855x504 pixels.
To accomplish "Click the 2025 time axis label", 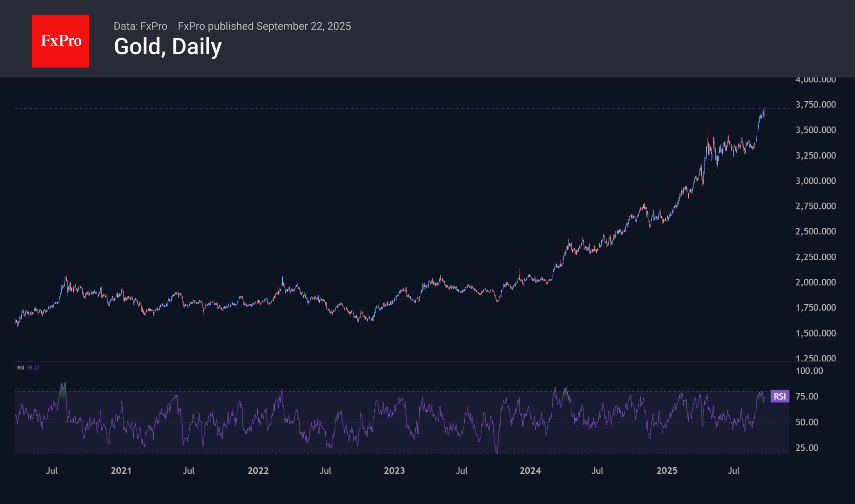I will point(667,471).
